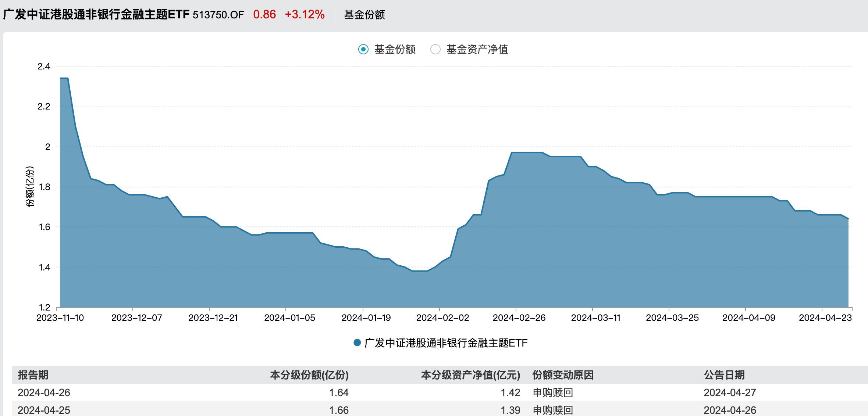Click x-axis date label 2023-11-10
Screen dimensions: 868x416
click(x=60, y=318)
